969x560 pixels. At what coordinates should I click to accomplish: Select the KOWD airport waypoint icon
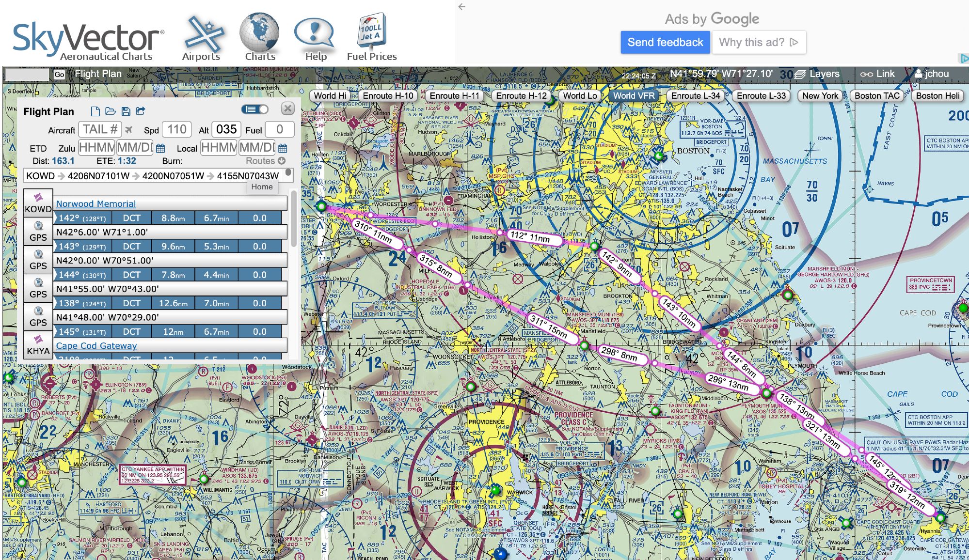coord(38,203)
